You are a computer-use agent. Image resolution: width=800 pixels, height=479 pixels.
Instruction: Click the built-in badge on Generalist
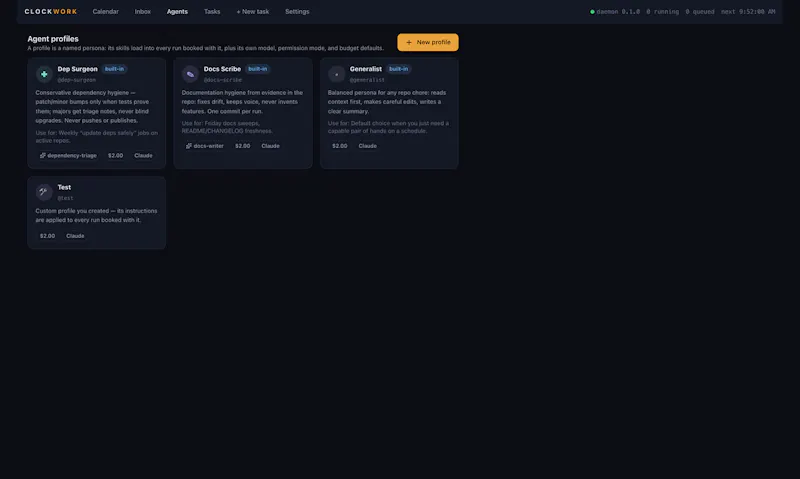[x=398, y=69]
